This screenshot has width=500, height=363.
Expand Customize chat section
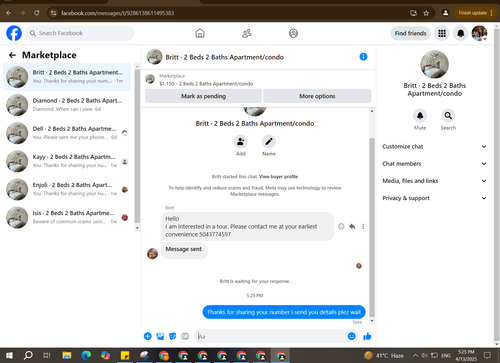[x=434, y=147]
